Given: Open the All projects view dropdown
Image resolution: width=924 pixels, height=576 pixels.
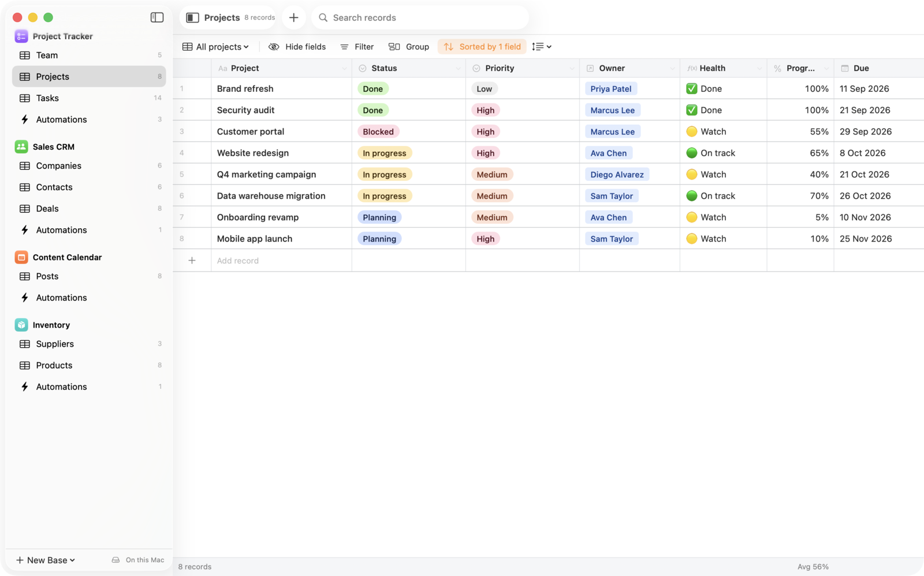Looking at the screenshot, I should (x=216, y=47).
